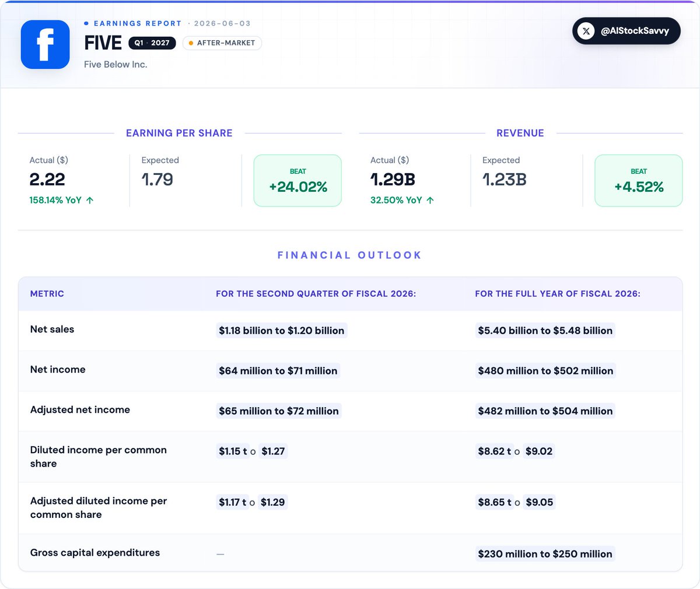The image size is (700, 589).
Task: Click the $1.27 value chip
Action: 273,451
